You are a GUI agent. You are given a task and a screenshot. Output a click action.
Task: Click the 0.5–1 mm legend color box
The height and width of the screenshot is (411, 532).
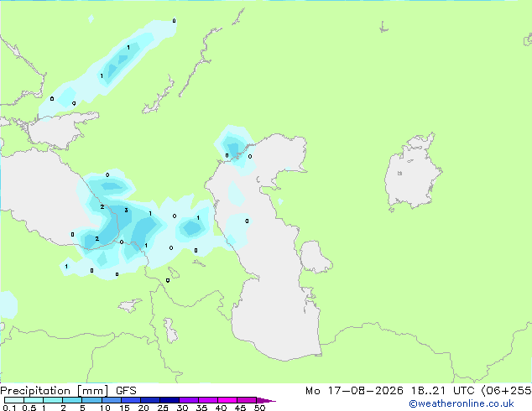[34, 400]
